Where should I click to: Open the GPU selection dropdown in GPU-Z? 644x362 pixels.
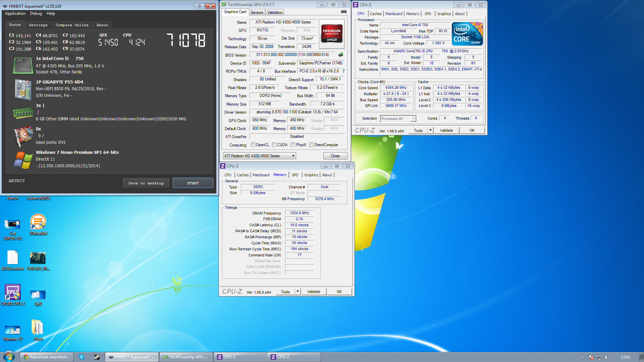[x=259, y=156]
